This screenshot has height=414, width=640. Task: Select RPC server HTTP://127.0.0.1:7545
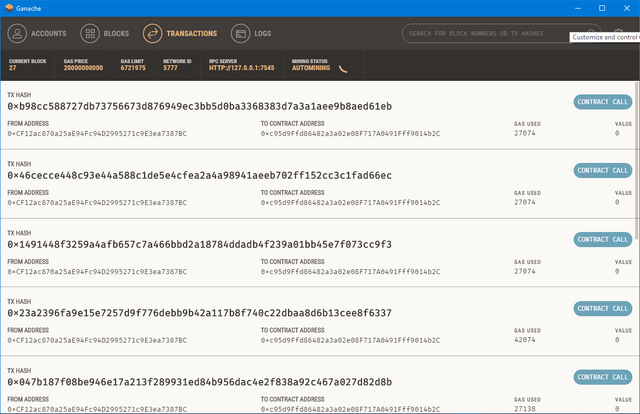(242, 68)
